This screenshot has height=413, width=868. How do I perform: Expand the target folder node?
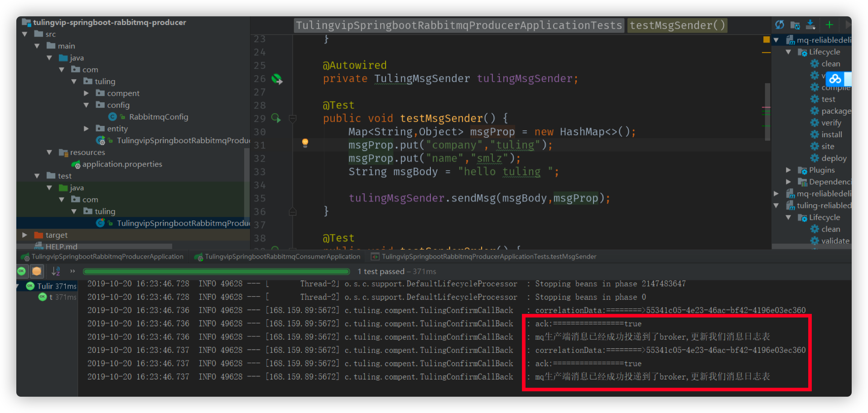(25, 235)
